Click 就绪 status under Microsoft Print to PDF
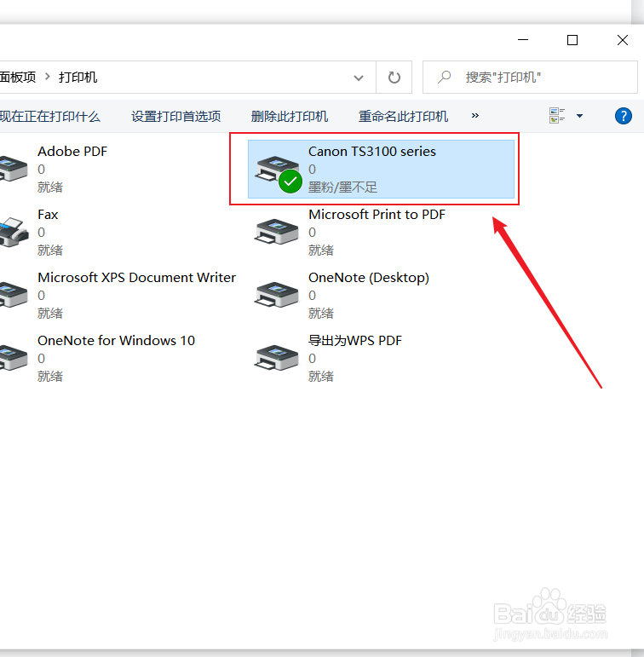Screen dimensions: 644x657 321,251
